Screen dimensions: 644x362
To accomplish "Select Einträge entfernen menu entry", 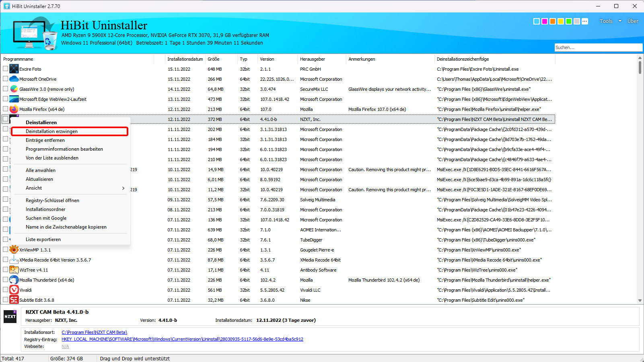I will (x=70, y=140).
